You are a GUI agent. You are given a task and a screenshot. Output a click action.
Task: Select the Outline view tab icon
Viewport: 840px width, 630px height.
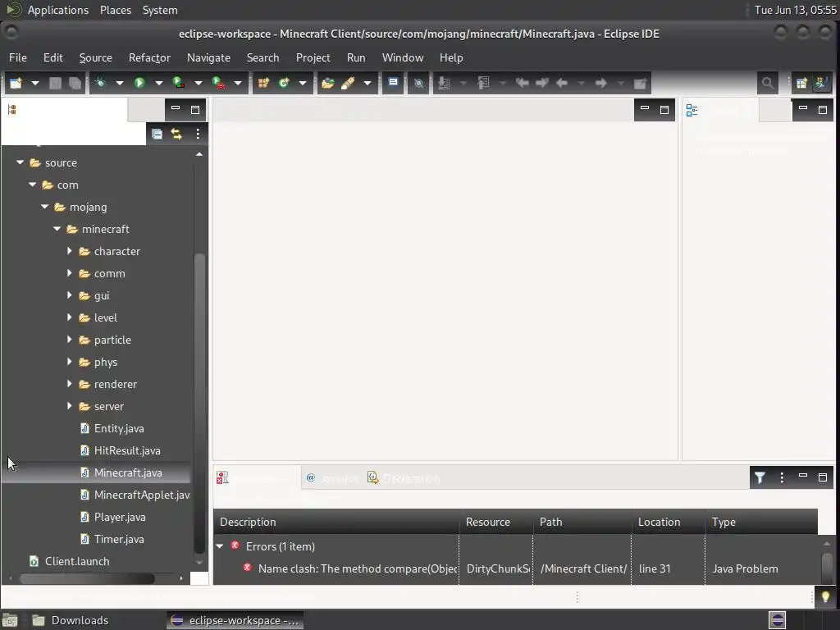click(x=692, y=110)
